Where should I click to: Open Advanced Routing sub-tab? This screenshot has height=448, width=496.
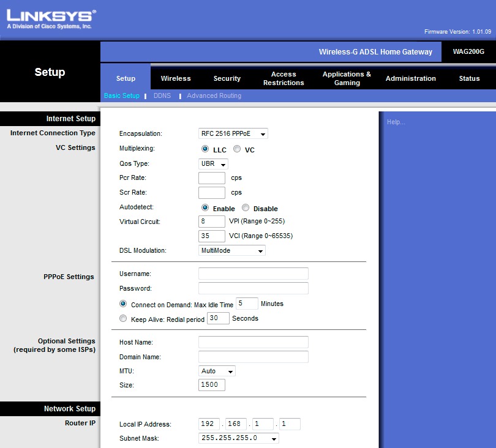coord(214,95)
